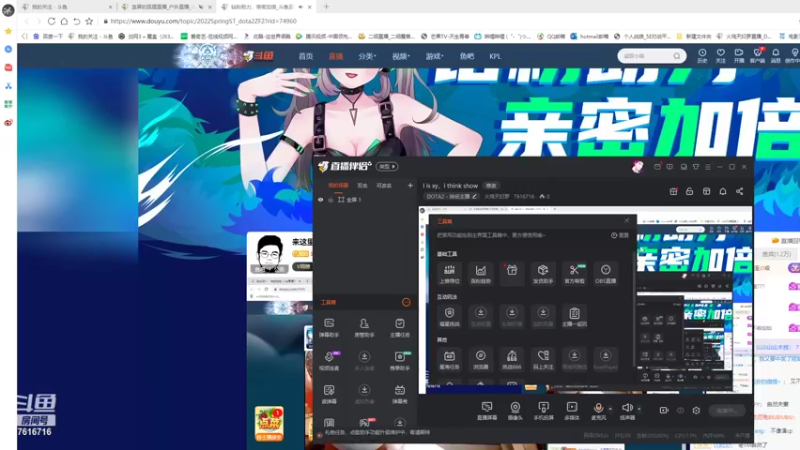Open a new browser tab with plus
This screenshot has height=450, width=800.
click(x=327, y=7)
